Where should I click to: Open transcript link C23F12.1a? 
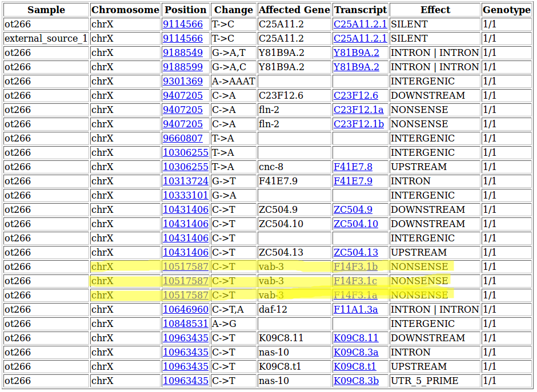pos(359,110)
